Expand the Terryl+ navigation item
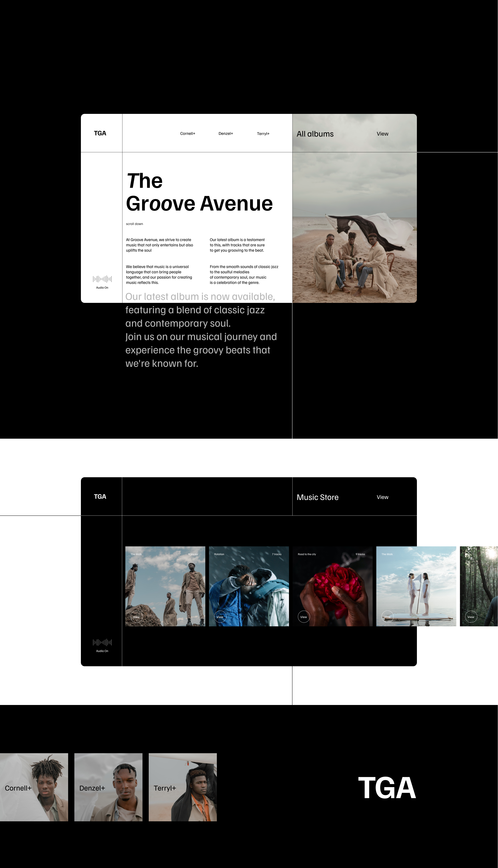Image resolution: width=498 pixels, height=868 pixels. tap(263, 134)
